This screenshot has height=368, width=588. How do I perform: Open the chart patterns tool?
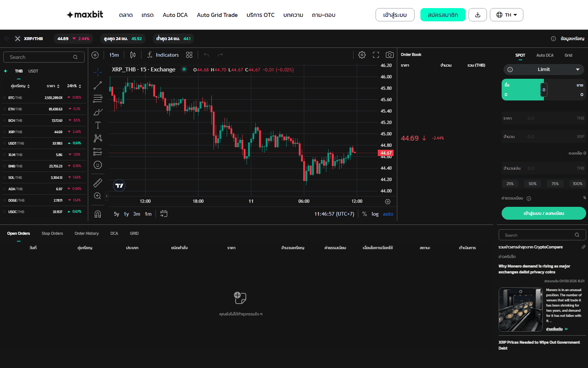(98, 138)
